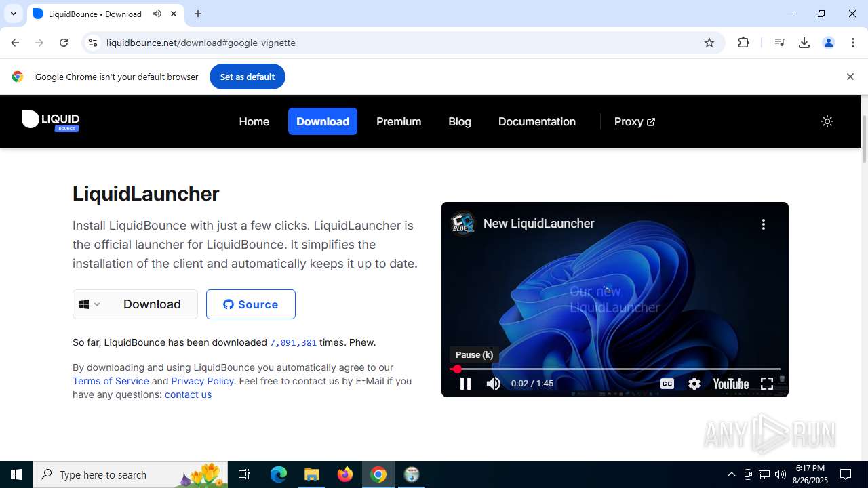
Task: Click the 7,091,381 download count text
Action: [293, 343]
